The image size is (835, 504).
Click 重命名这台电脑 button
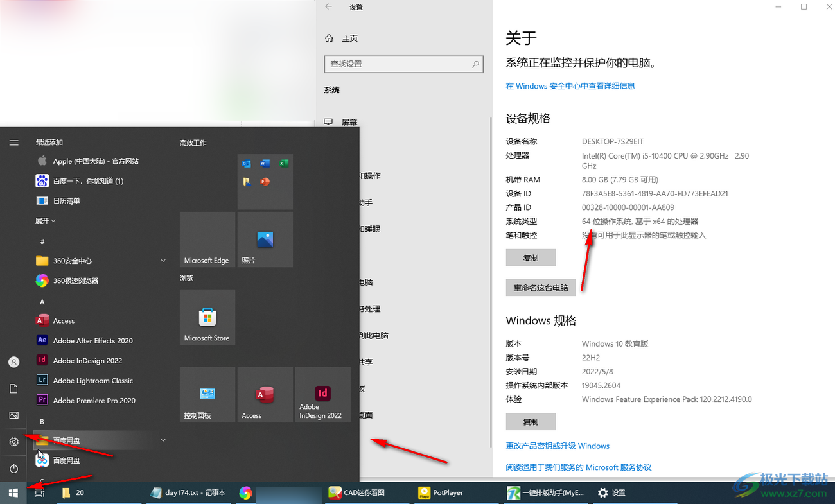point(540,288)
